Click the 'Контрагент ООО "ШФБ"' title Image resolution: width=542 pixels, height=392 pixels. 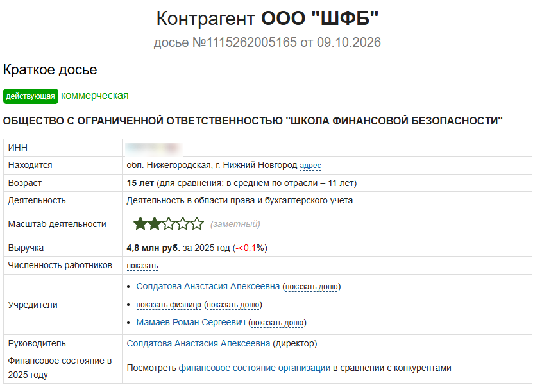(267, 18)
